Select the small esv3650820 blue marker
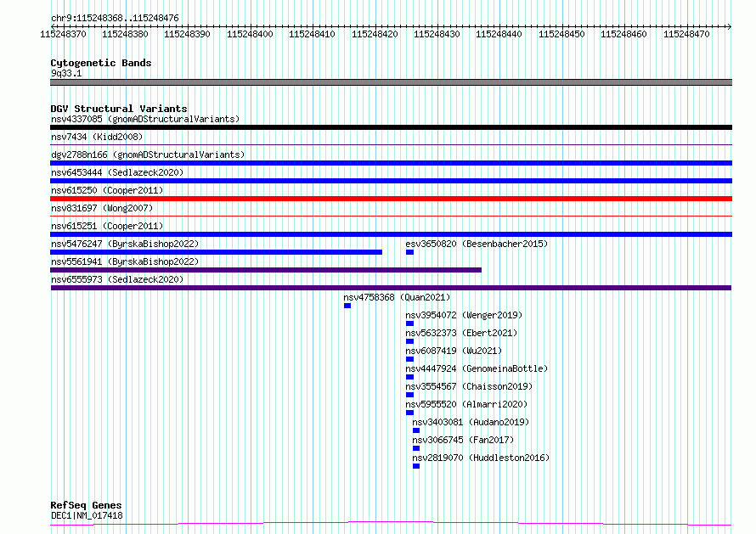756x534 pixels. point(409,252)
